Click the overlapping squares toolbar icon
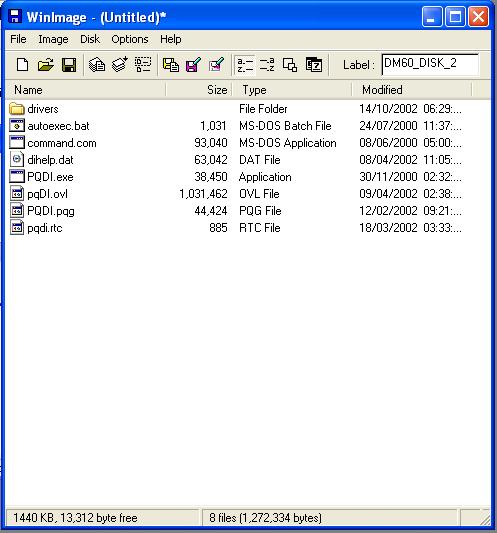Image resolution: width=497 pixels, height=533 pixels. [x=290, y=65]
